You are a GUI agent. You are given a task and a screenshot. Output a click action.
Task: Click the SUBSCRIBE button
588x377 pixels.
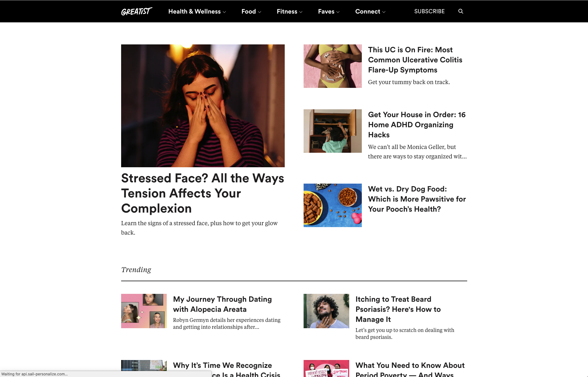(x=429, y=11)
